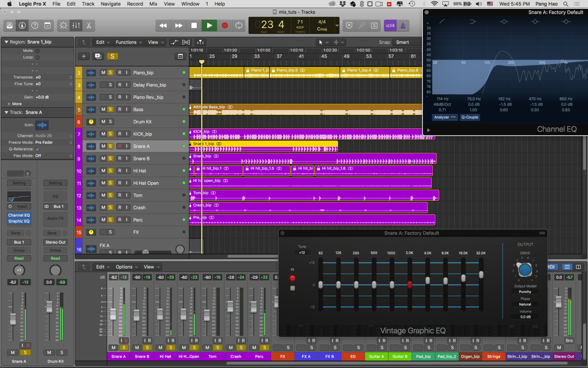
Task: Click the Snare A mixer volume fader
Action: click(113, 314)
